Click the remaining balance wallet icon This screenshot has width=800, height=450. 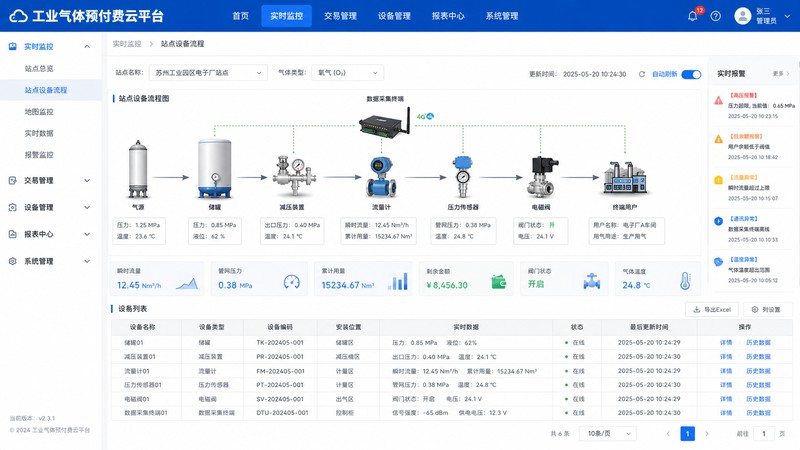[498, 282]
